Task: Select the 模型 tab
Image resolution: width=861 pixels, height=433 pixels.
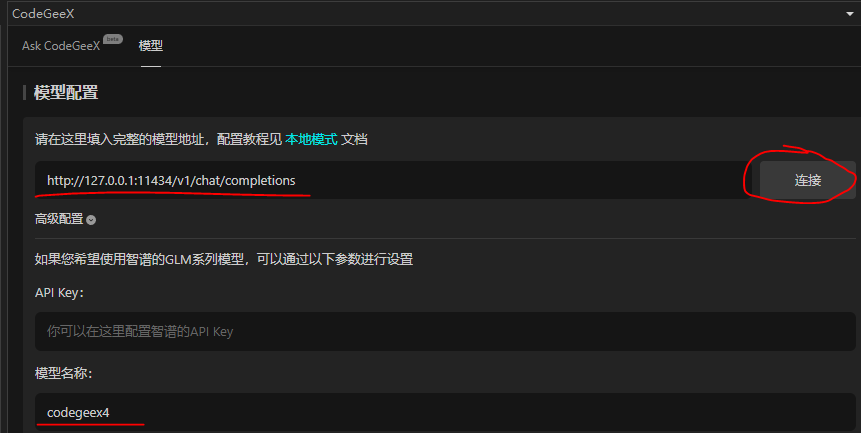Action: pos(150,46)
